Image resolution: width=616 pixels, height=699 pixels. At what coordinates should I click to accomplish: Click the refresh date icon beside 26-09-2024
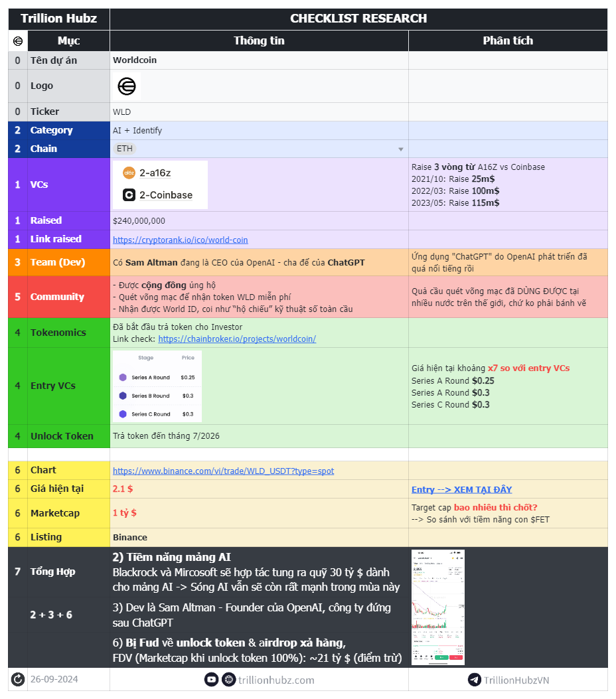(18, 679)
